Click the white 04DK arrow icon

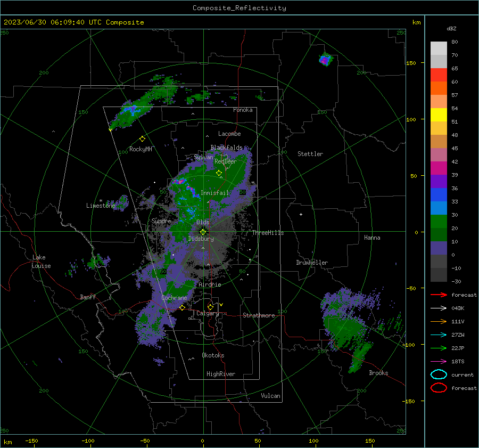[439, 308]
